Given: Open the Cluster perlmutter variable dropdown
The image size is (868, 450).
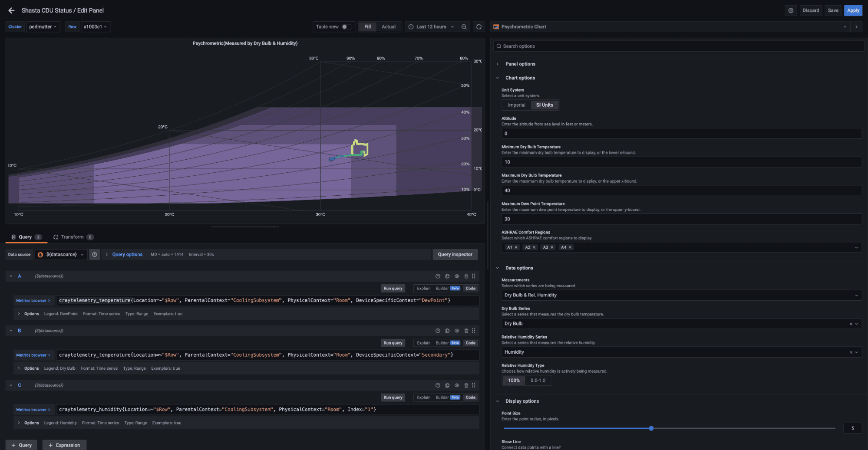Looking at the screenshot, I should click(43, 26).
